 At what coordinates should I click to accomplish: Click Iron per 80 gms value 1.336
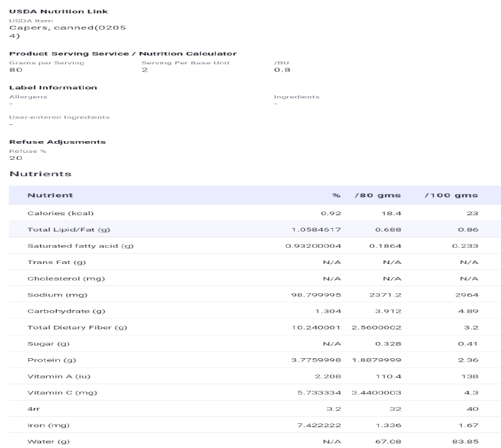388,425
